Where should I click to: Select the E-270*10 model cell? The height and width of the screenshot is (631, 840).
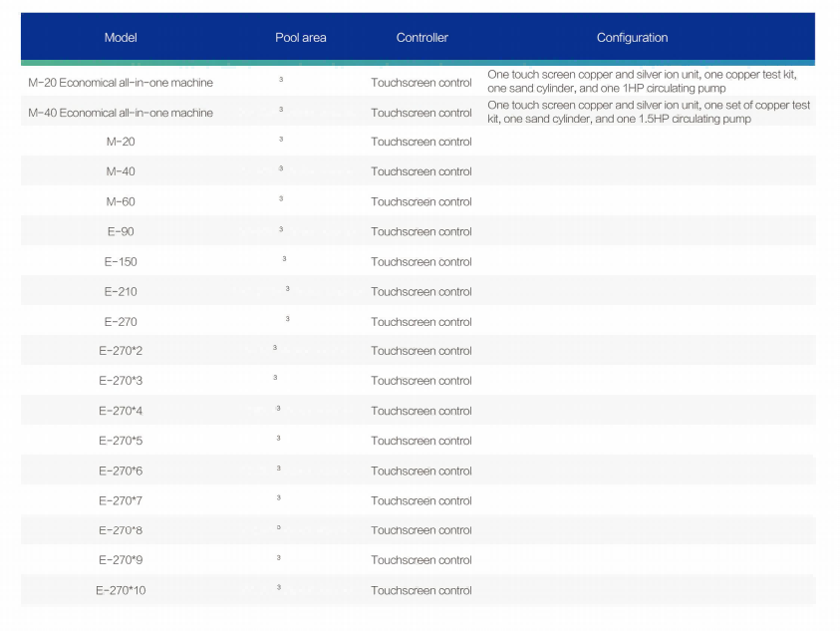click(x=121, y=590)
